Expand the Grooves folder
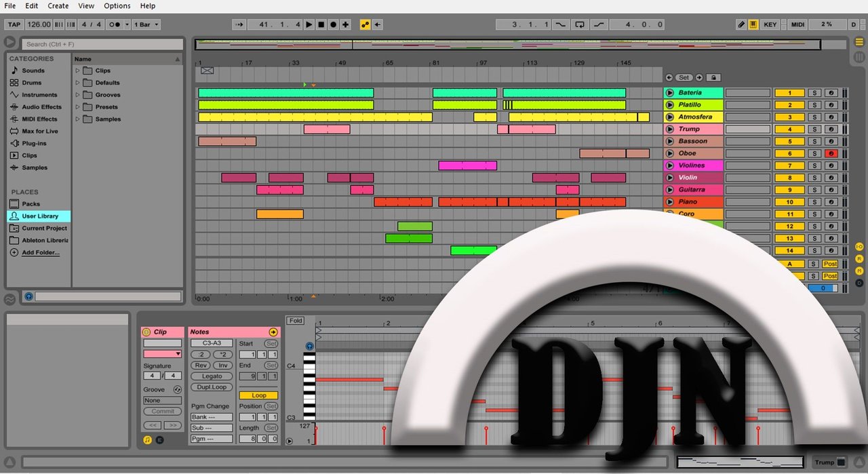The height and width of the screenshot is (474, 868). click(77, 95)
